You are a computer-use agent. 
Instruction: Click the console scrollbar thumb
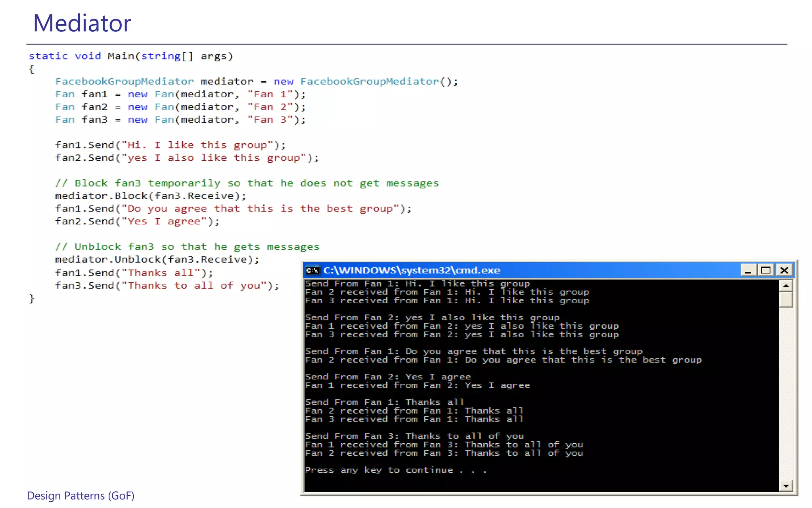785,300
